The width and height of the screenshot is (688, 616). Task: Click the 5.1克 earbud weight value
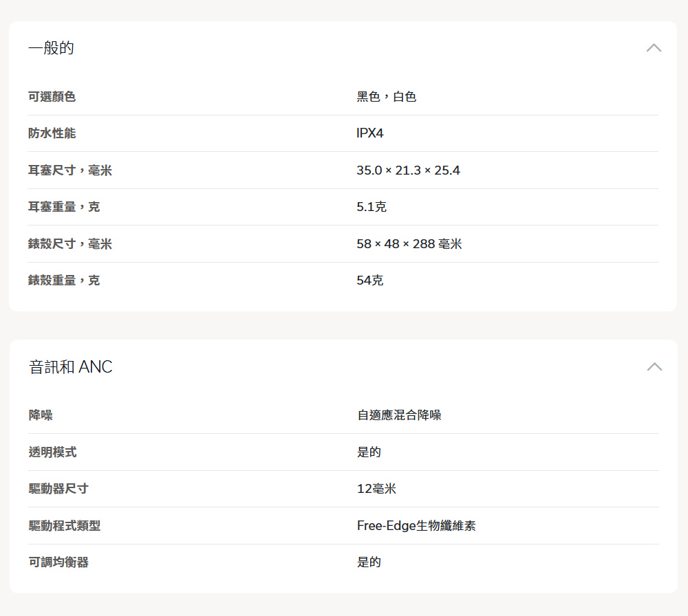pyautogui.click(x=371, y=207)
